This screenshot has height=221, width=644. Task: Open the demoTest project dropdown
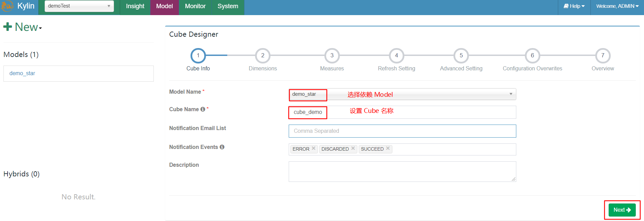79,6
